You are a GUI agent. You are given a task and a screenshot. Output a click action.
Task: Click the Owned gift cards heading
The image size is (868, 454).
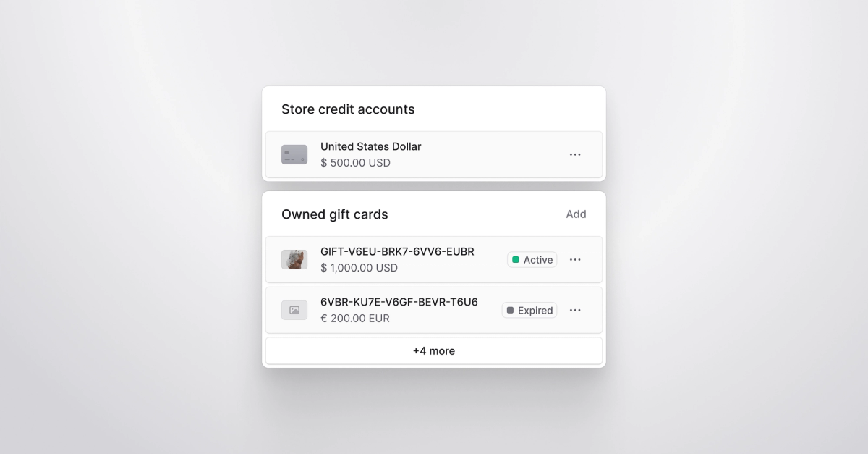[x=335, y=214]
